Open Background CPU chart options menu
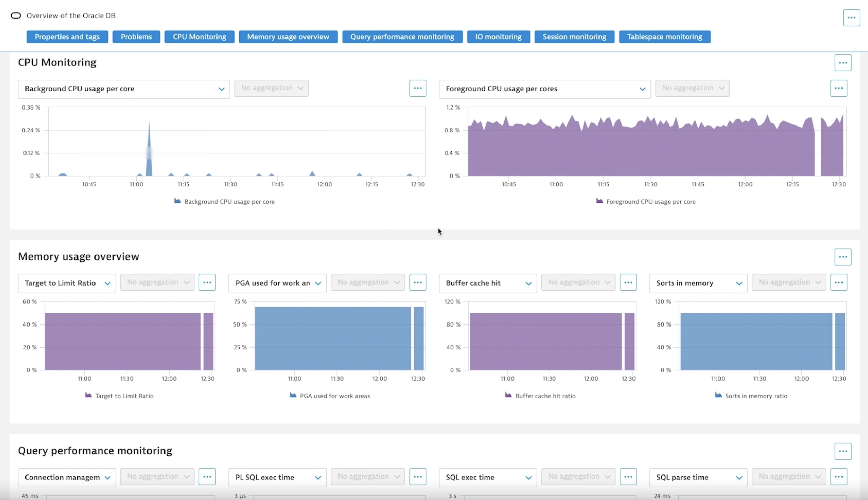 [418, 88]
